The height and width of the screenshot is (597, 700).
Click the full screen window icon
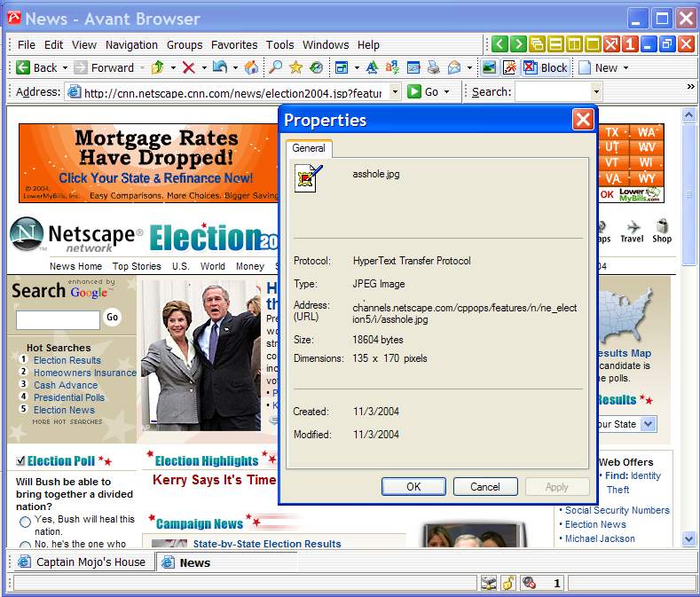click(x=342, y=68)
